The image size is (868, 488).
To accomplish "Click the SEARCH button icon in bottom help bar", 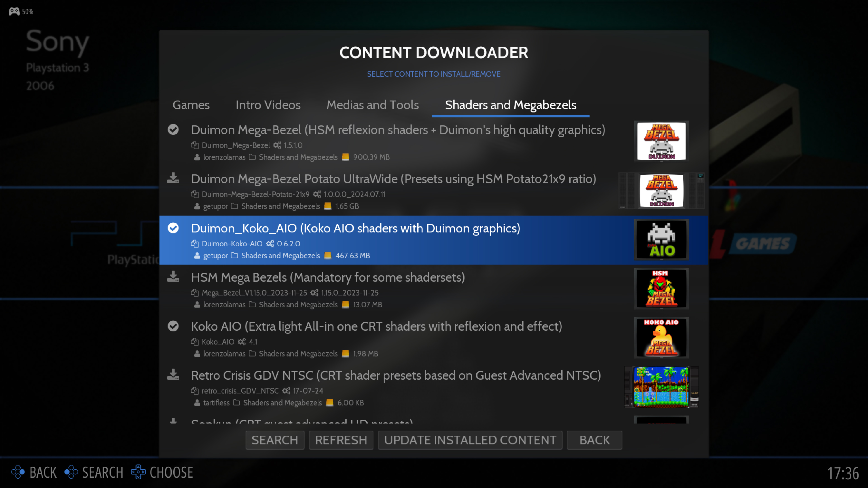I will coord(71,472).
